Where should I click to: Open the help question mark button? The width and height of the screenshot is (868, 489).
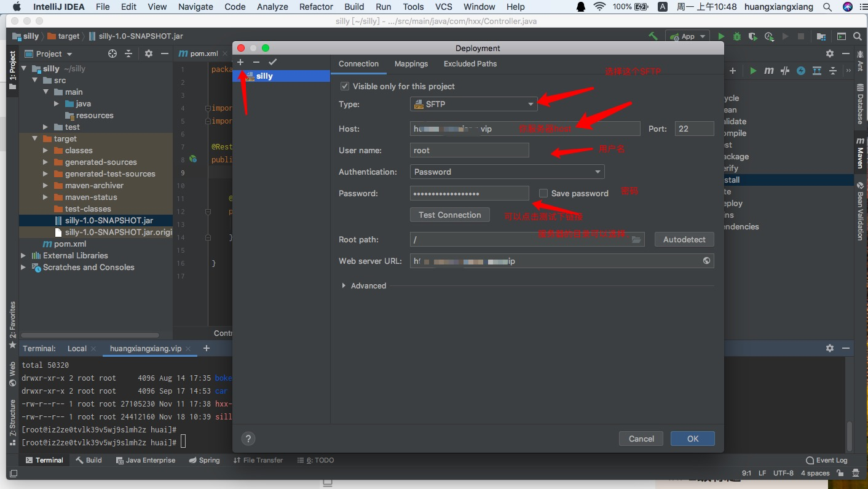point(248,439)
